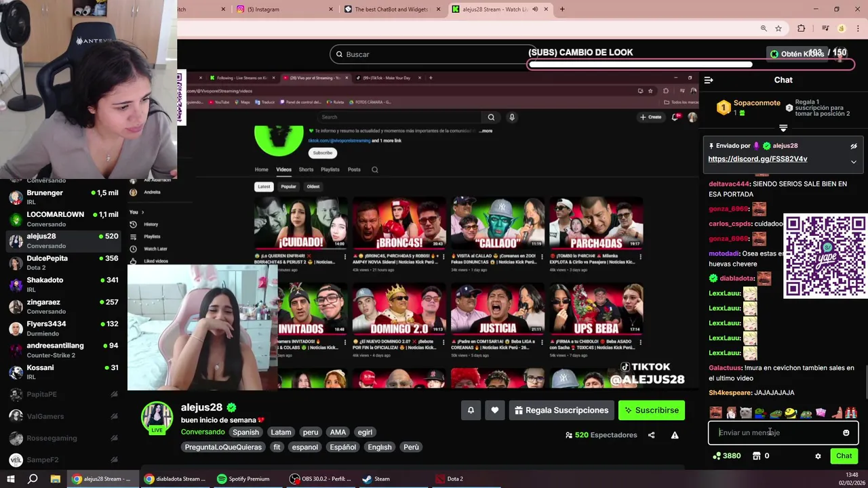Click the Obtén Kicks button
The image size is (868, 488).
pos(797,54)
